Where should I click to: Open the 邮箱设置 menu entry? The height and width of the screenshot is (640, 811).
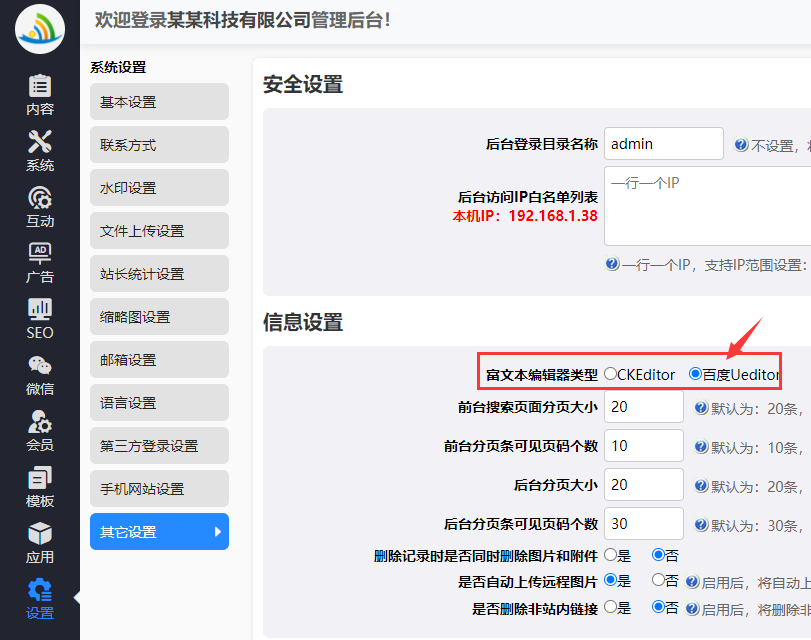click(159, 360)
